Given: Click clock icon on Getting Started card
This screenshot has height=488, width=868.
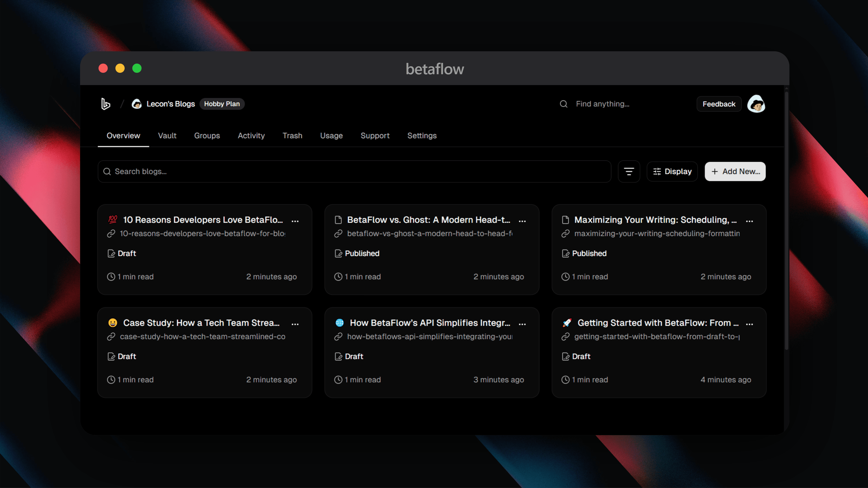Looking at the screenshot, I should pyautogui.click(x=565, y=380).
